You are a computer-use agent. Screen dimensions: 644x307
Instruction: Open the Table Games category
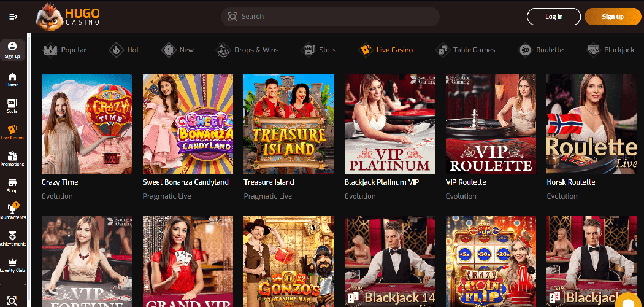coord(466,50)
